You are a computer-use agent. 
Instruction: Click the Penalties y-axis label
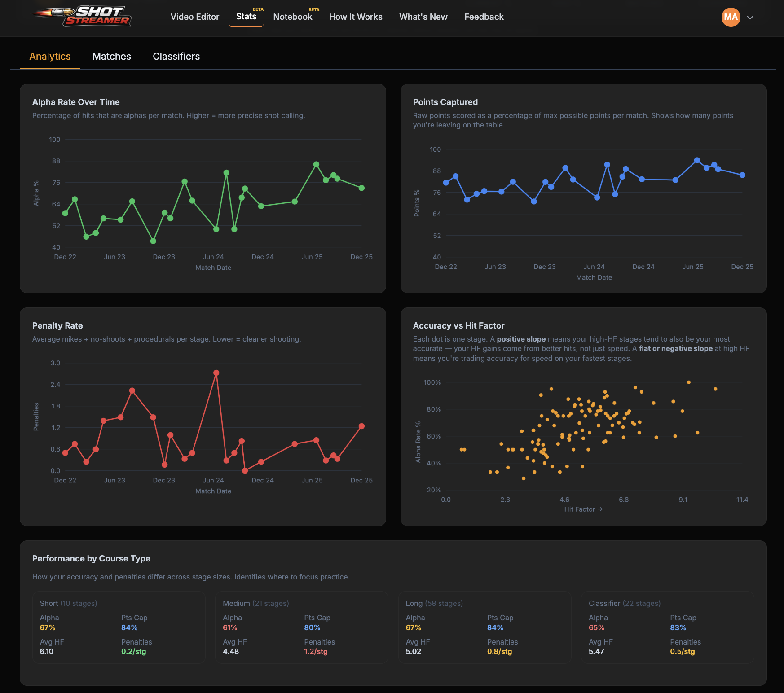click(x=36, y=417)
